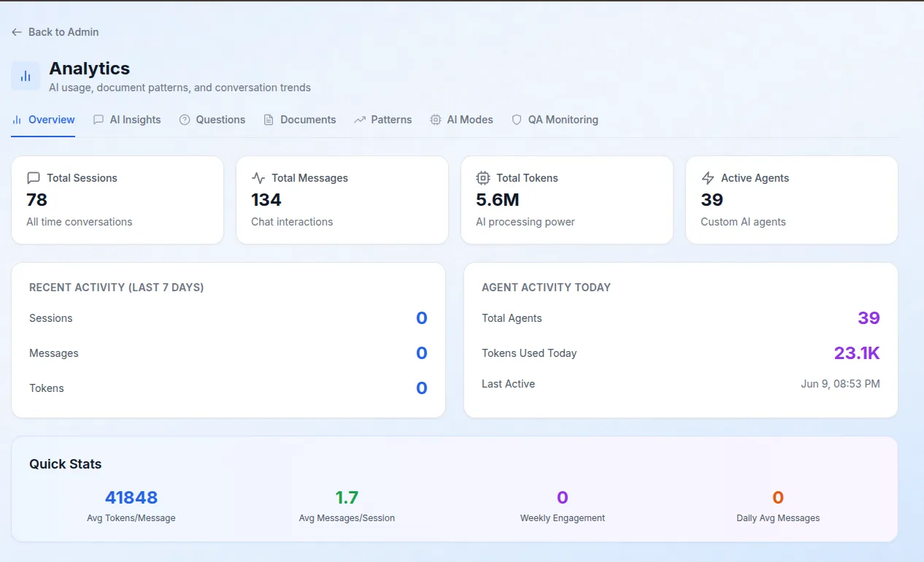The width and height of the screenshot is (924, 562).
Task: Click the Quick Stats heading
Action: pos(66,464)
